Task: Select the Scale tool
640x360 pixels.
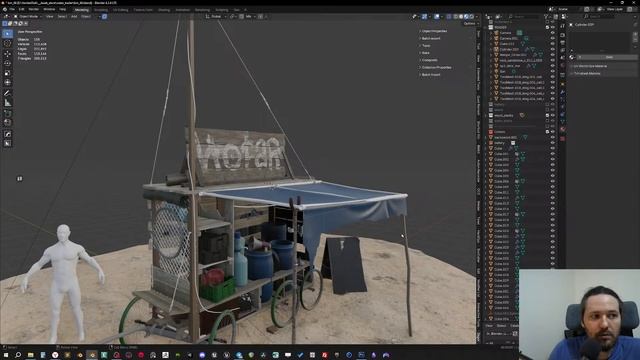Action: click(x=7, y=73)
